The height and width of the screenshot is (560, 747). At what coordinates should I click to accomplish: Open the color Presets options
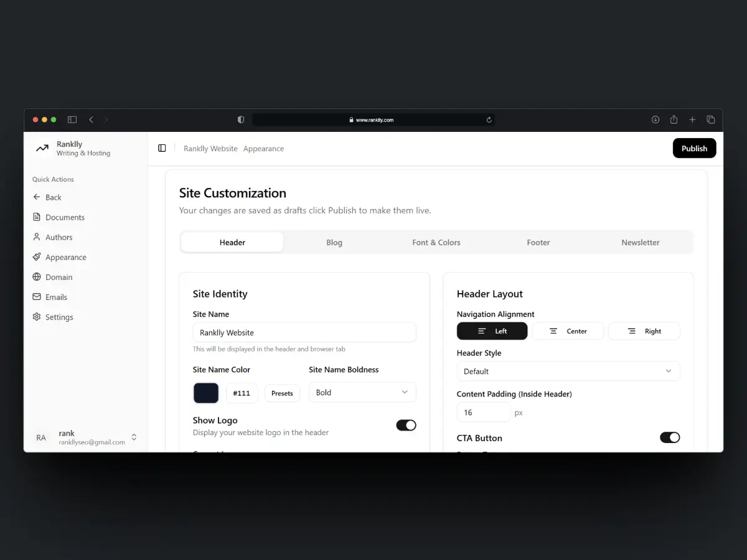click(282, 393)
